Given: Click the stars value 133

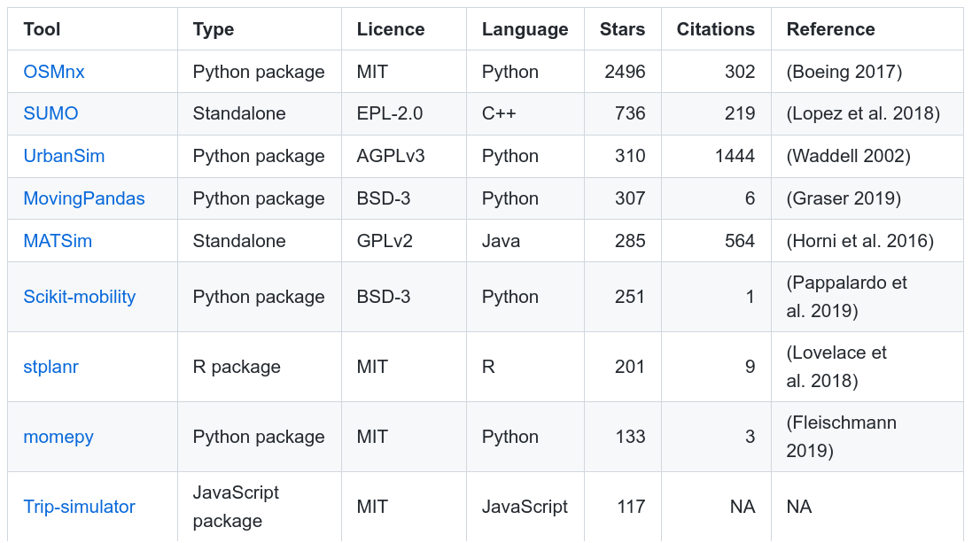Looking at the screenshot, I should click(630, 437).
